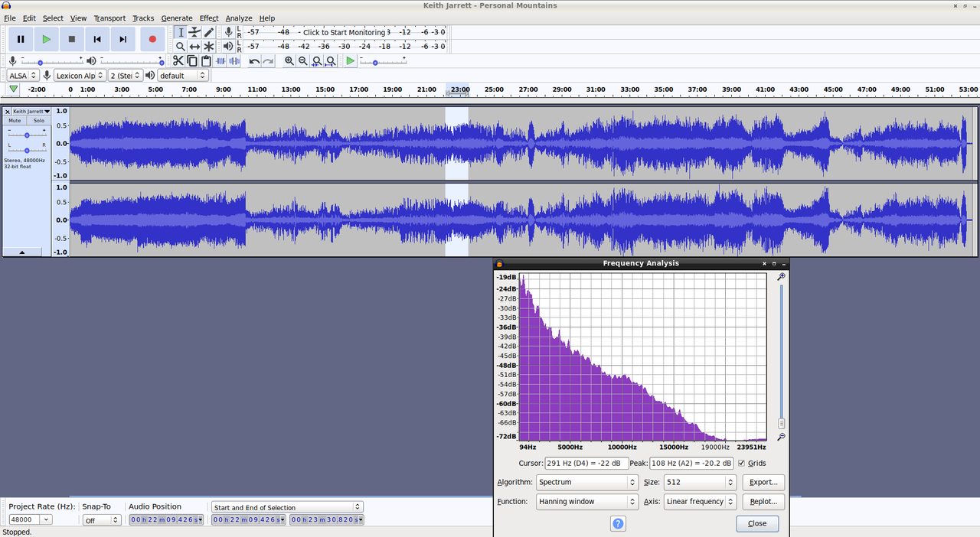Copy selection with the Copy icon
The image size is (980, 537).
(192, 61)
